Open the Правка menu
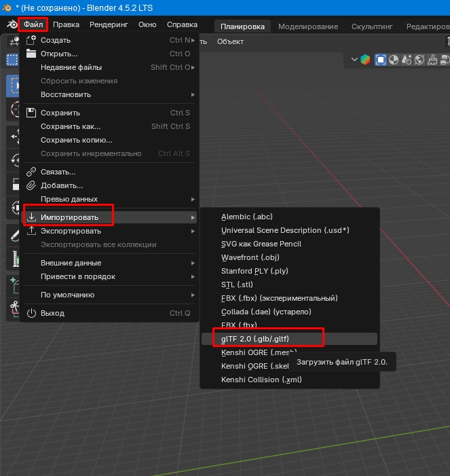 tap(66, 24)
